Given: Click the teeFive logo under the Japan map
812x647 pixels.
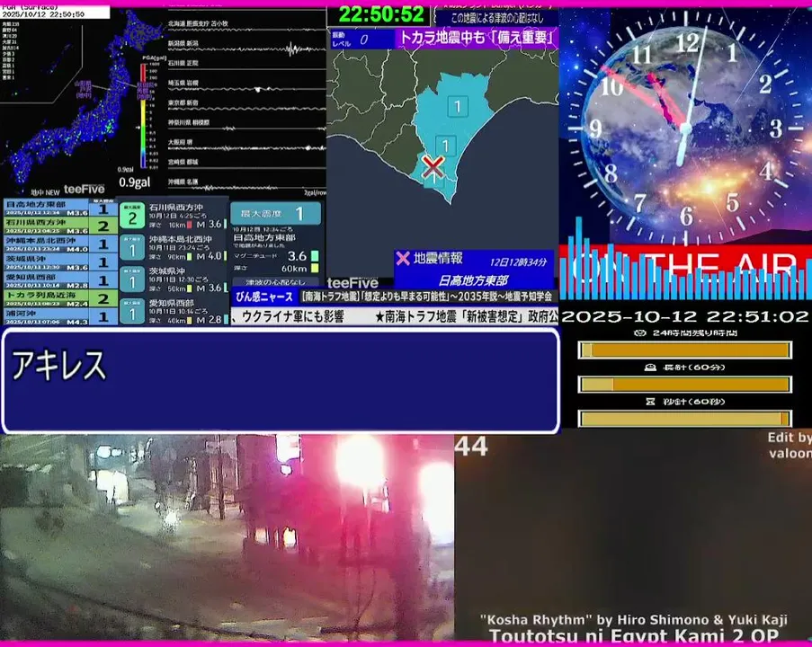Looking at the screenshot, I should pos(84,189).
